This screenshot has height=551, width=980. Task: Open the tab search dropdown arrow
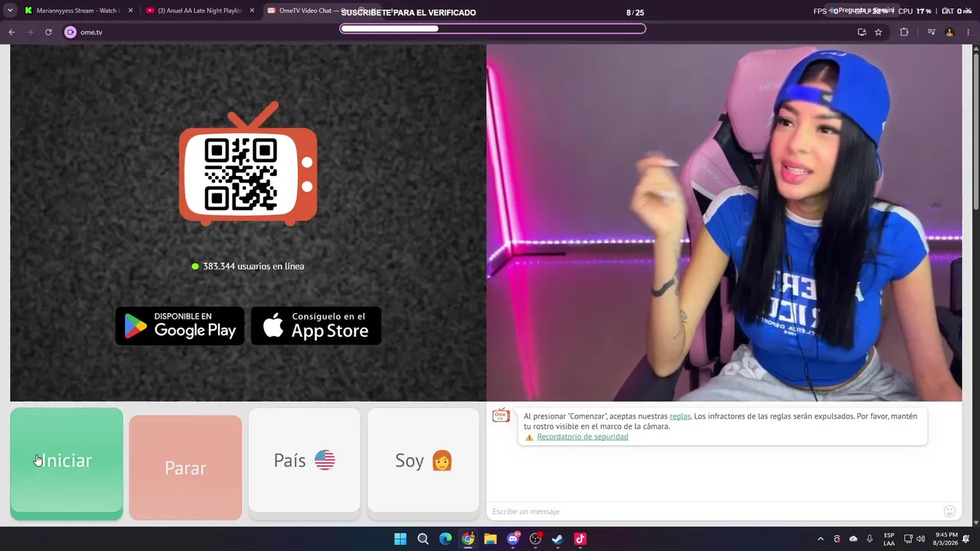coord(10,11)
